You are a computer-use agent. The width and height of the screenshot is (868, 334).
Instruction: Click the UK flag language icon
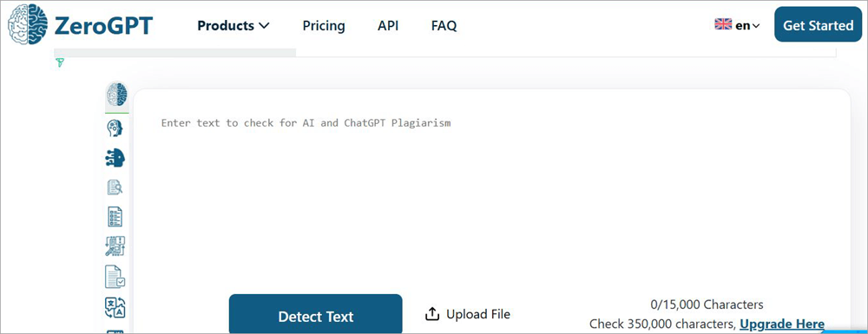point(724,24)
